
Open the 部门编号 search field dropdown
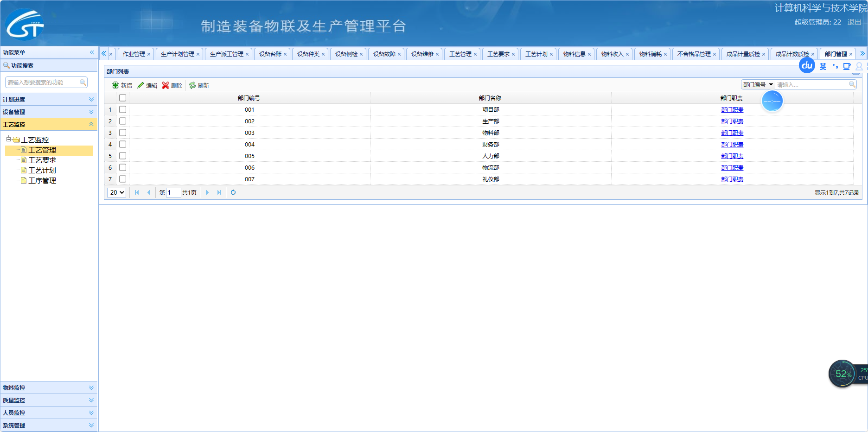coord(758,84)
